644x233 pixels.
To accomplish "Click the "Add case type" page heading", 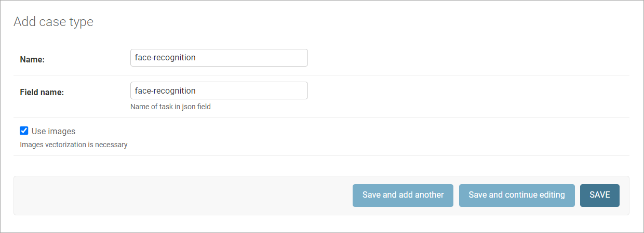I will 53,22.
